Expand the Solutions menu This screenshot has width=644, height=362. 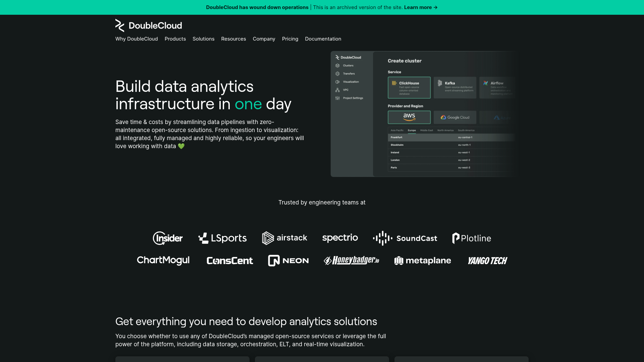coord(203,39)
